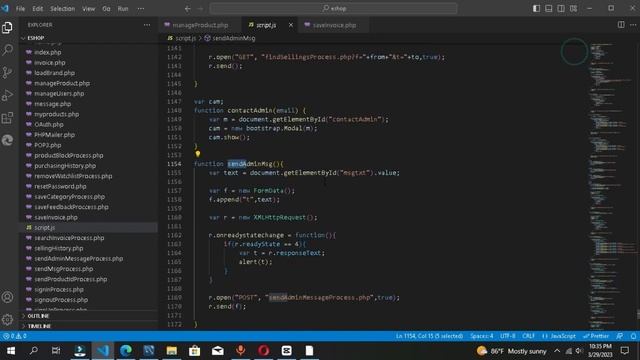The height and width of the screenshot is (360, 640).
Task: Open the File menu
Action: (x=20, y=9)
